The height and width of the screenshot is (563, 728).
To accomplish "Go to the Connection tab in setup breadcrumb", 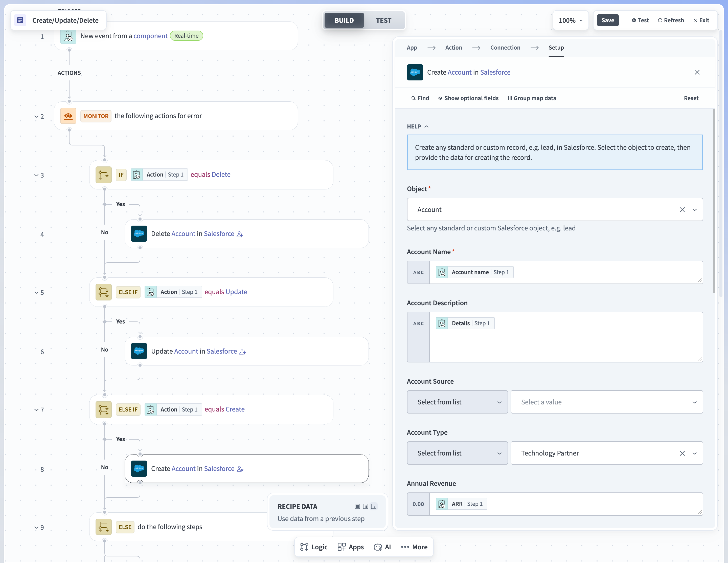I will click(505, 48).
